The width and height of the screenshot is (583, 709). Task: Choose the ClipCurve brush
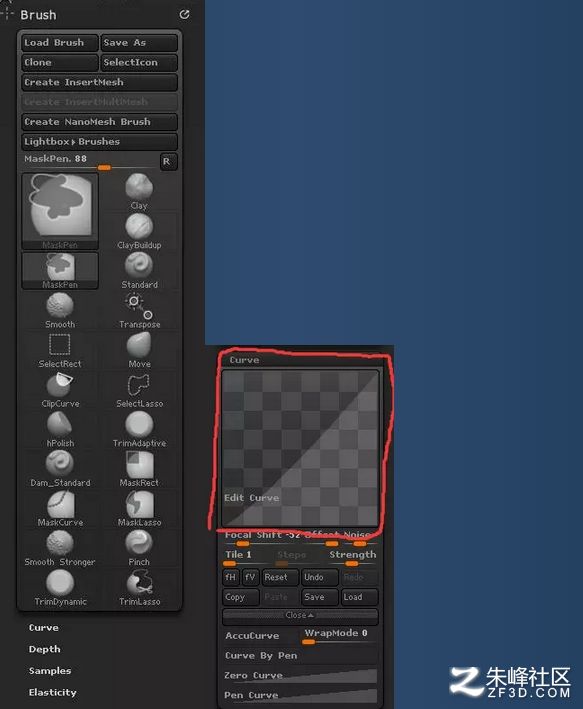click(x=60, y=389)
